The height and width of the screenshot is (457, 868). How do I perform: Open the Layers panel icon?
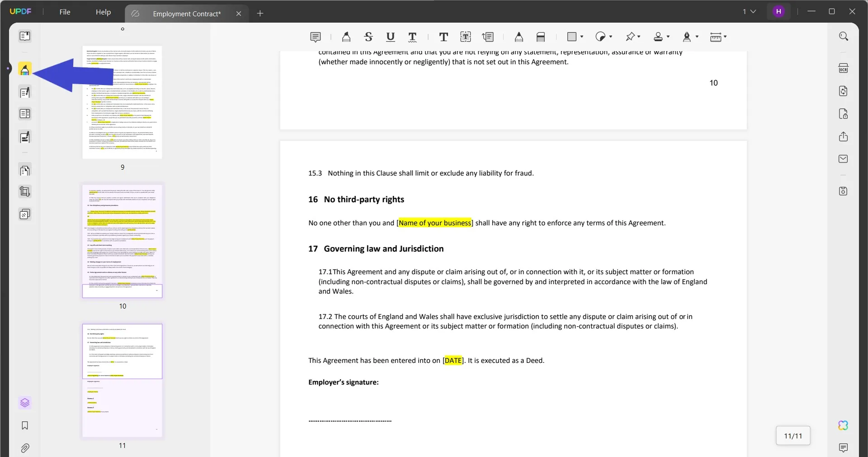click(x=25, y=403)
